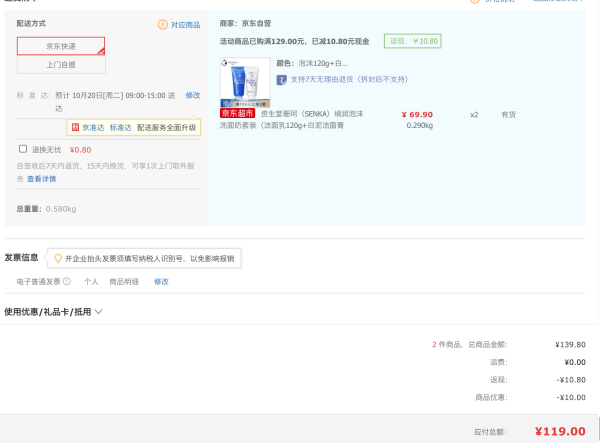
Task: Click 标准达 in the tooltip banner
Action: click(121, 127)
